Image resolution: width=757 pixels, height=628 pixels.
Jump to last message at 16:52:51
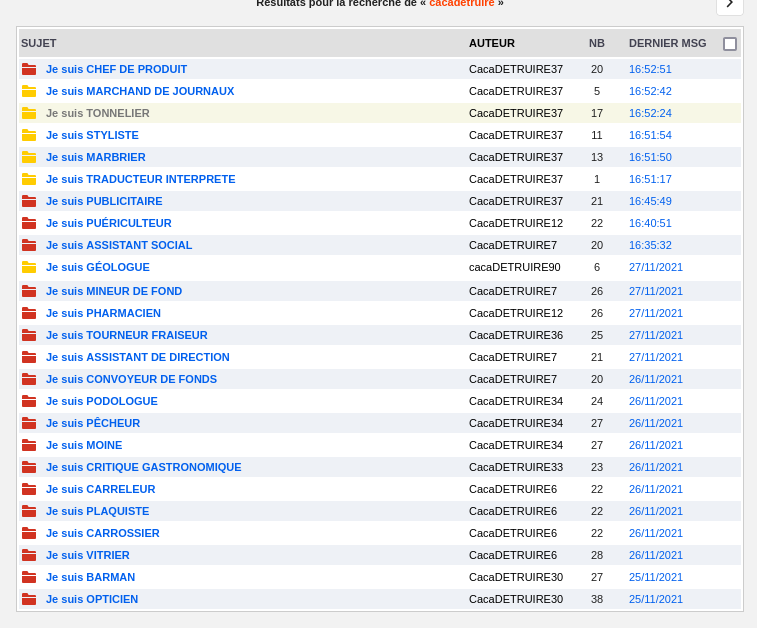point(650,69)
